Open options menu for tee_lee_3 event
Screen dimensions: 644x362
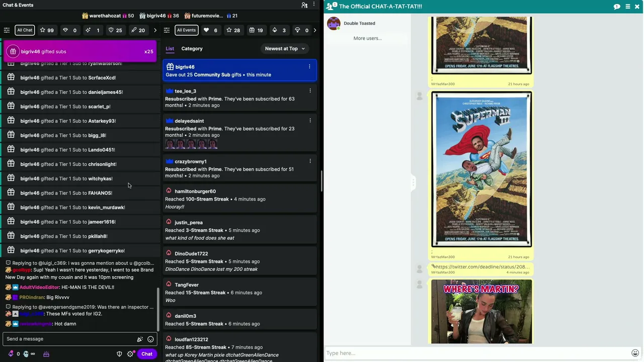coord(310,90)
